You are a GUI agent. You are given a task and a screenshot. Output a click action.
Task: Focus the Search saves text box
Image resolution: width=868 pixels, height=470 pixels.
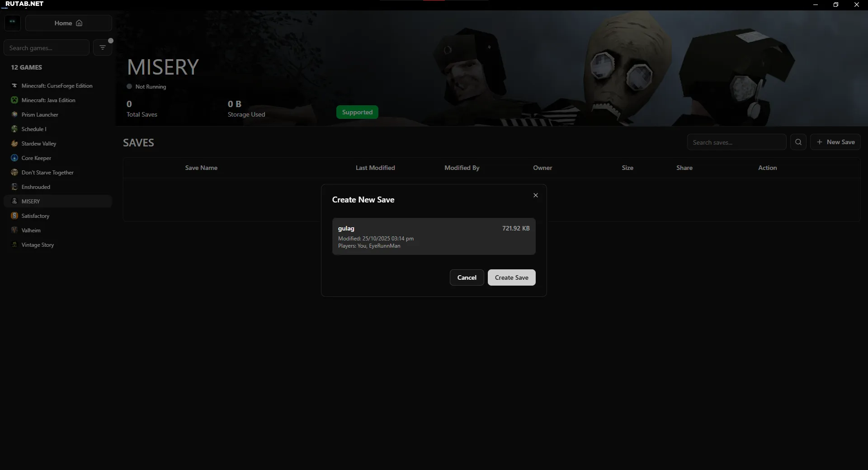[x=736, y=142]
